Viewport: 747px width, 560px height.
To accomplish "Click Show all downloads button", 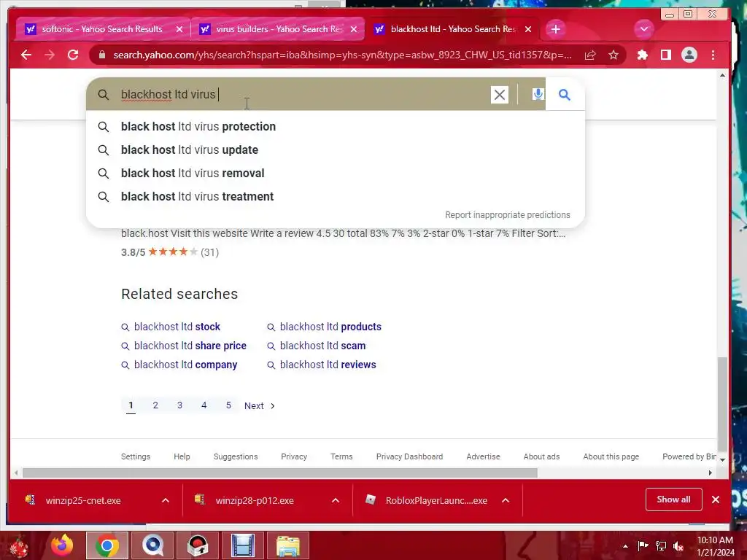I will [673, 499].
